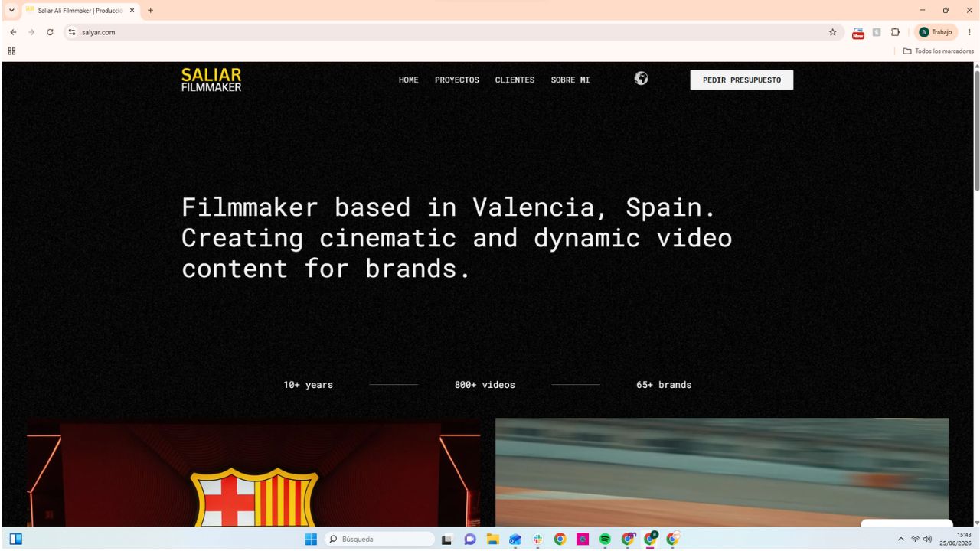Open Task View on the taskbar

[x=447, y=540]
